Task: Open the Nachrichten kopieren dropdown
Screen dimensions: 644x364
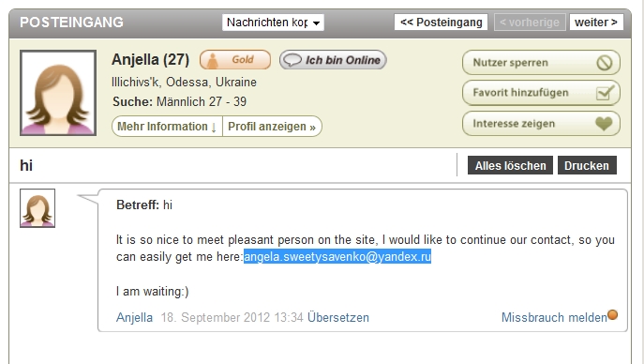Action: (273, 23)
